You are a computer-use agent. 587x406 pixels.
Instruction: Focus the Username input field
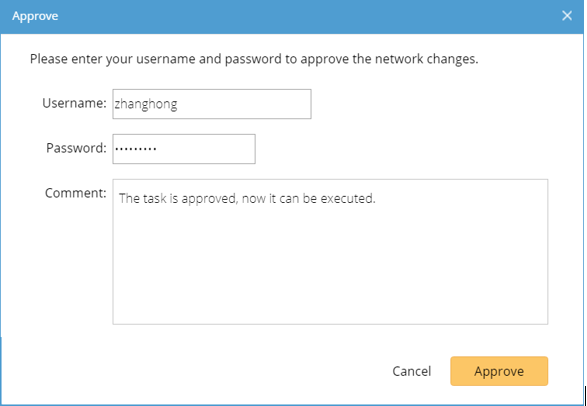[212, 104]
